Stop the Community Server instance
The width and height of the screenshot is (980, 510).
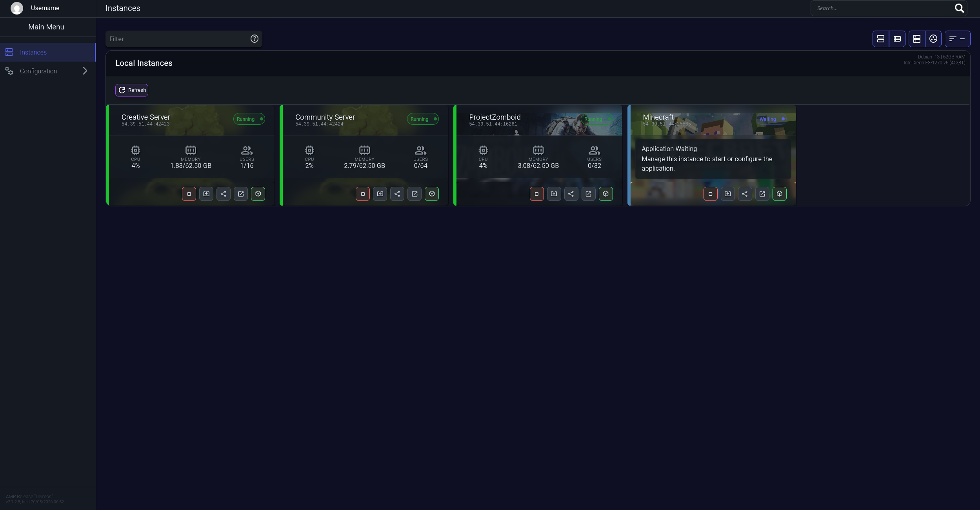click(363, 194)
